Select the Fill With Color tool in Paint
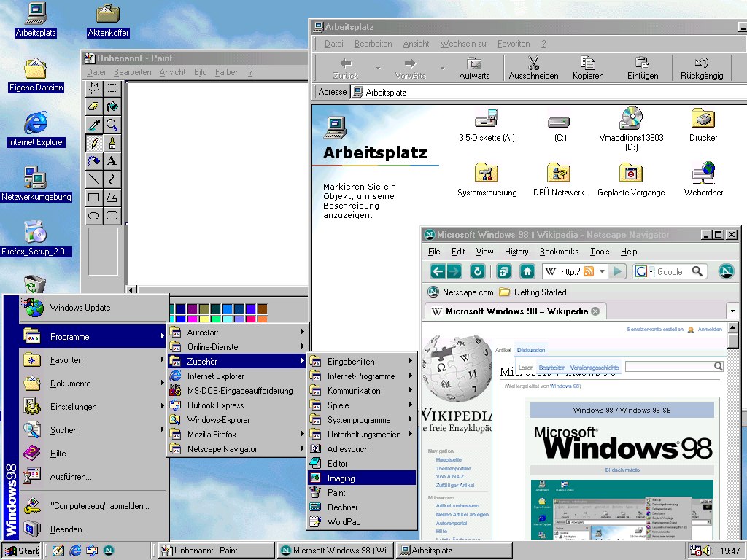This screenshot has width=747, height=560. 112,106
